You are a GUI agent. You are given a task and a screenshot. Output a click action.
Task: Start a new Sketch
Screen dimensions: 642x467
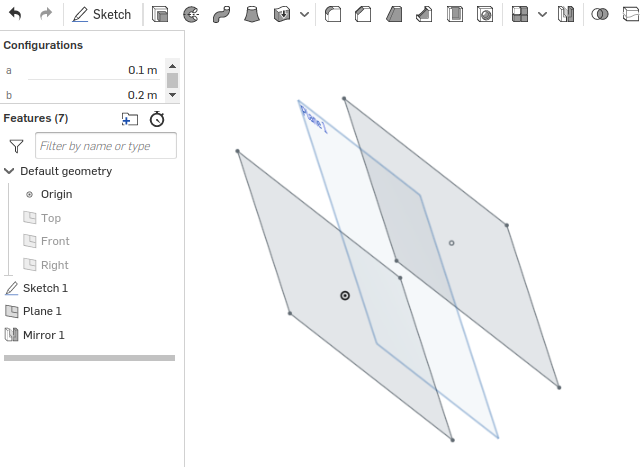[102, 14]
